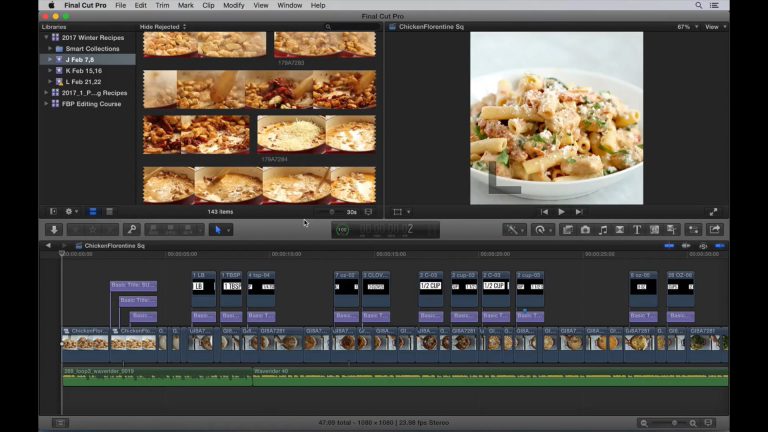Open the Spotlight search magnifier
This screenshot has width=768, height=432.
click(699, 5)
